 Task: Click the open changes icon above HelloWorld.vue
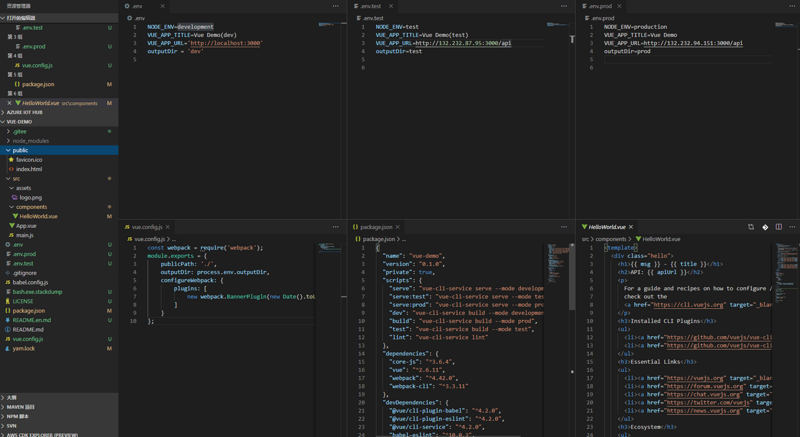[751, 227]
